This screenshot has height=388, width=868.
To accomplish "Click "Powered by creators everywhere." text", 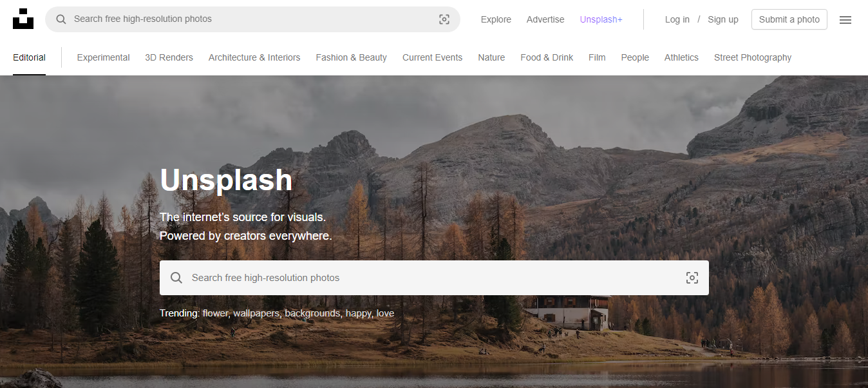I will tap(246, 236).
